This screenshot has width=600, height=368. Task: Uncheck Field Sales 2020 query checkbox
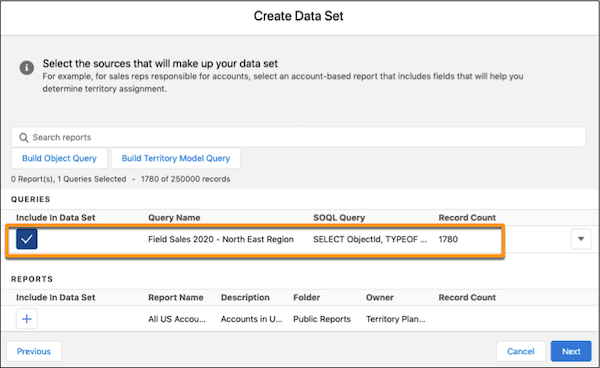27,239
